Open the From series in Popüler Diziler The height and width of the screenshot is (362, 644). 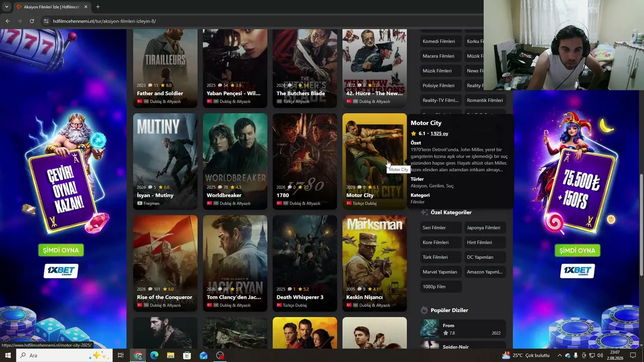pyautogui.click(x=463, y=329)
